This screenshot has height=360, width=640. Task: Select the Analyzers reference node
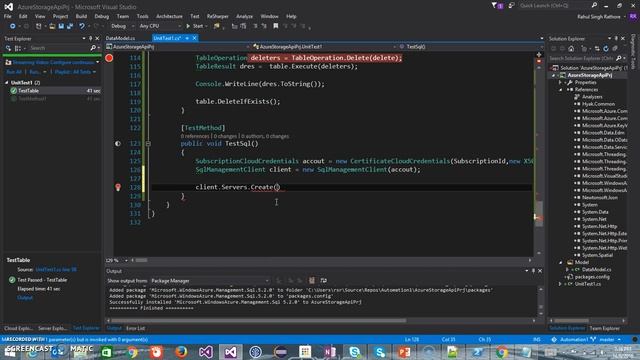pyautogui.click(x=592, y=97)
